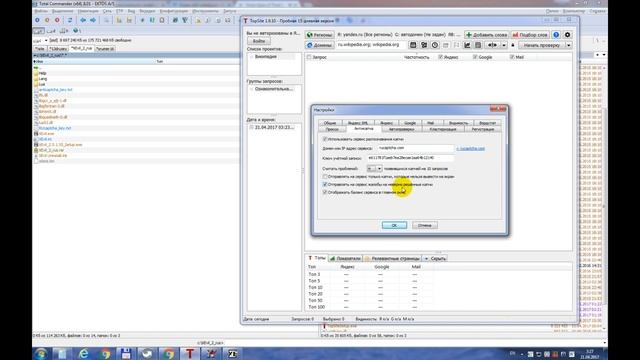Open TopSite settings gear icon
The height and width of the screenshot is (360, 640).
pos(567,35)
